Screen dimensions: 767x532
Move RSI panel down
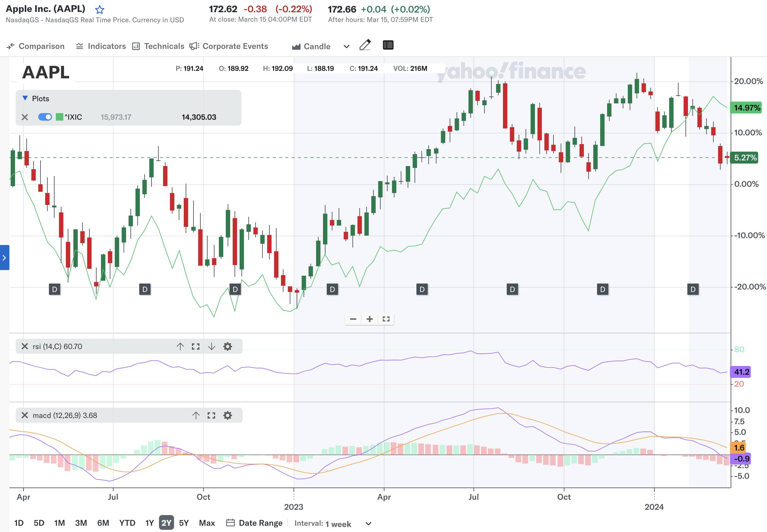212,346
